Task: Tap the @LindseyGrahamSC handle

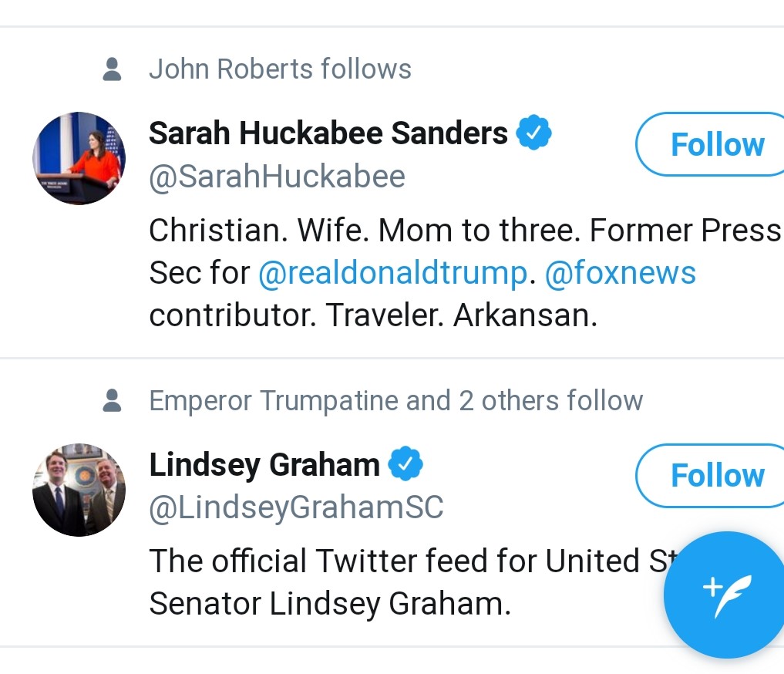Action: click(296, 507)
